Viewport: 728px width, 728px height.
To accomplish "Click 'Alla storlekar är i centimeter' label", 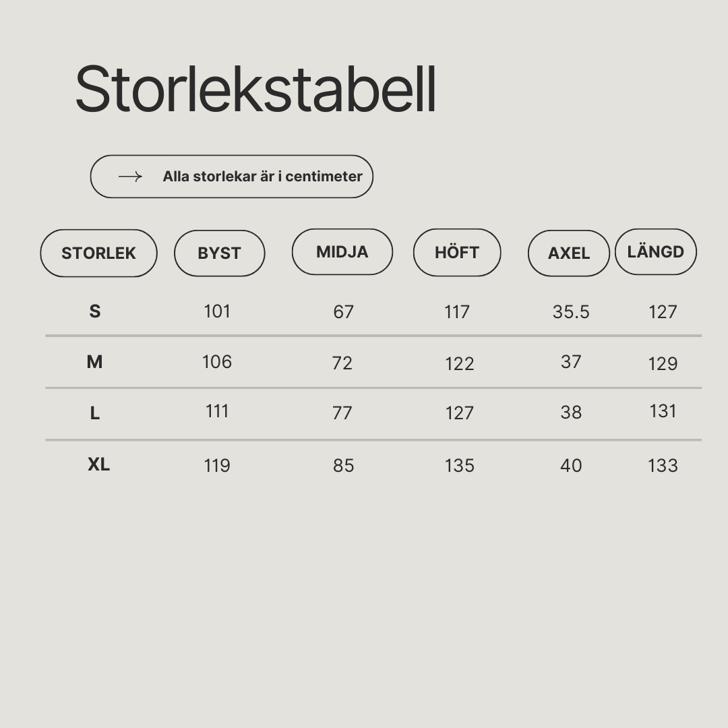I will 262,177.
